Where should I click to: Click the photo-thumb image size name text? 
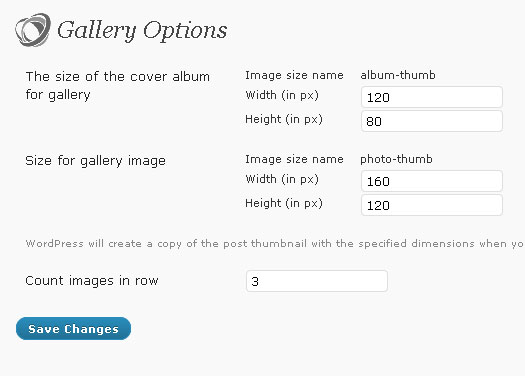[396, 159]
